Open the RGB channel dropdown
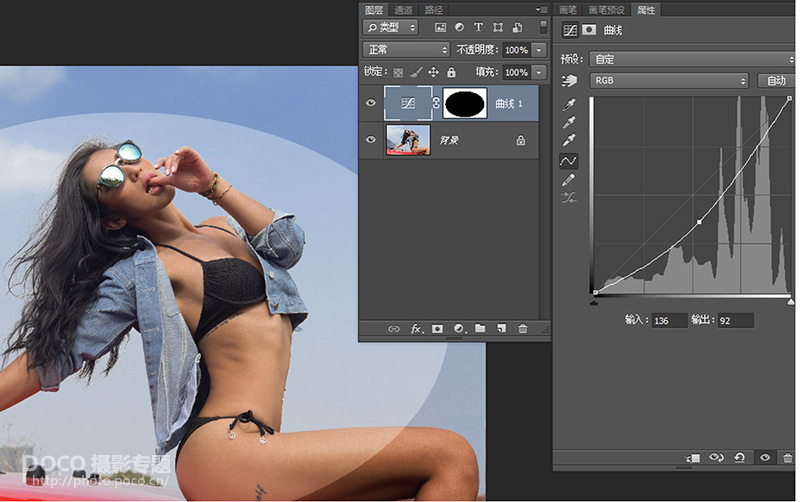Screen dimensions: 800x502 pos(669,81)
